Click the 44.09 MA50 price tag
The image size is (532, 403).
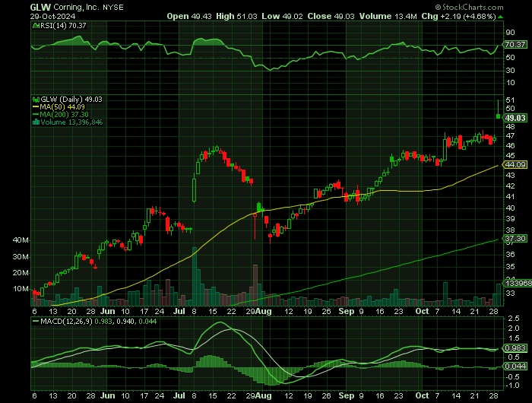(515, 165)
